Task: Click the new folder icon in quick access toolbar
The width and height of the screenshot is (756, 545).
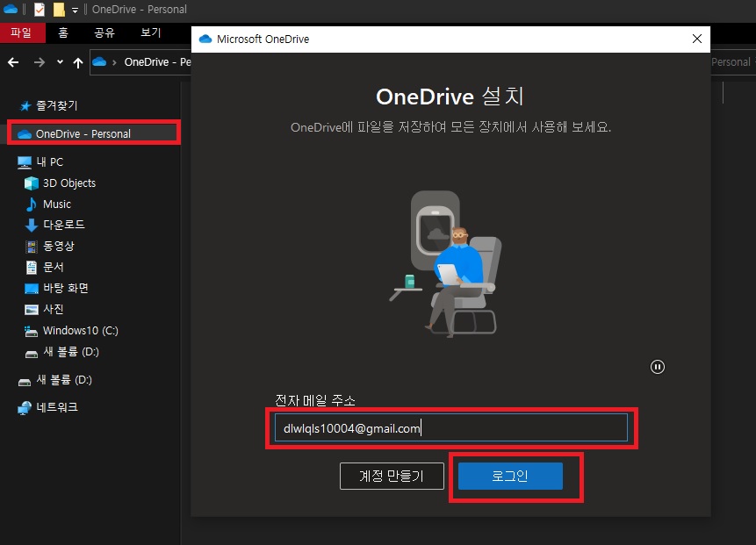Action: pyautogui.click(x=59, y=9)
